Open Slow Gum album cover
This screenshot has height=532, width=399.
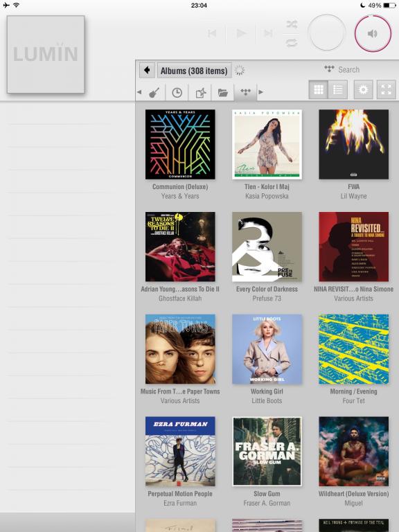click(x=267, y=452)
